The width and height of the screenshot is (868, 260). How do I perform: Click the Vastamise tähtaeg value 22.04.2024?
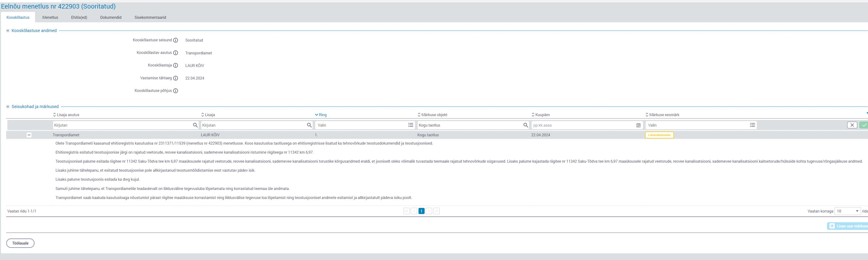[195, 78]
